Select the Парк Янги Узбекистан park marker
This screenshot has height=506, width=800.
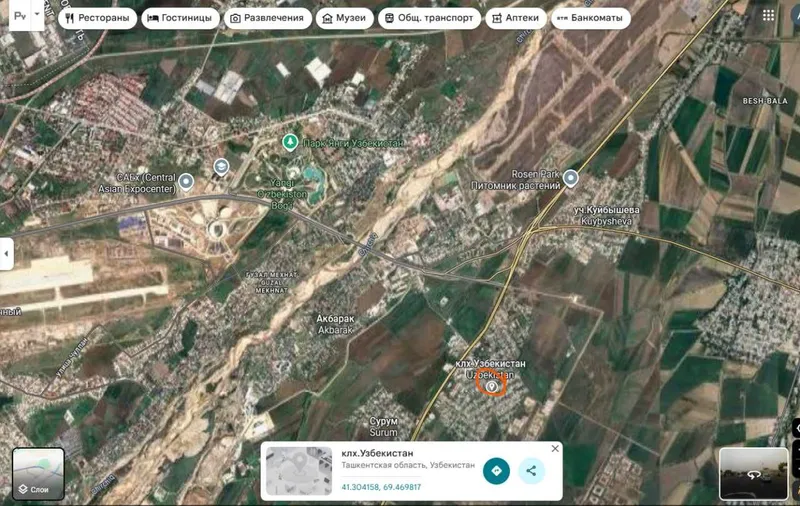290,142
